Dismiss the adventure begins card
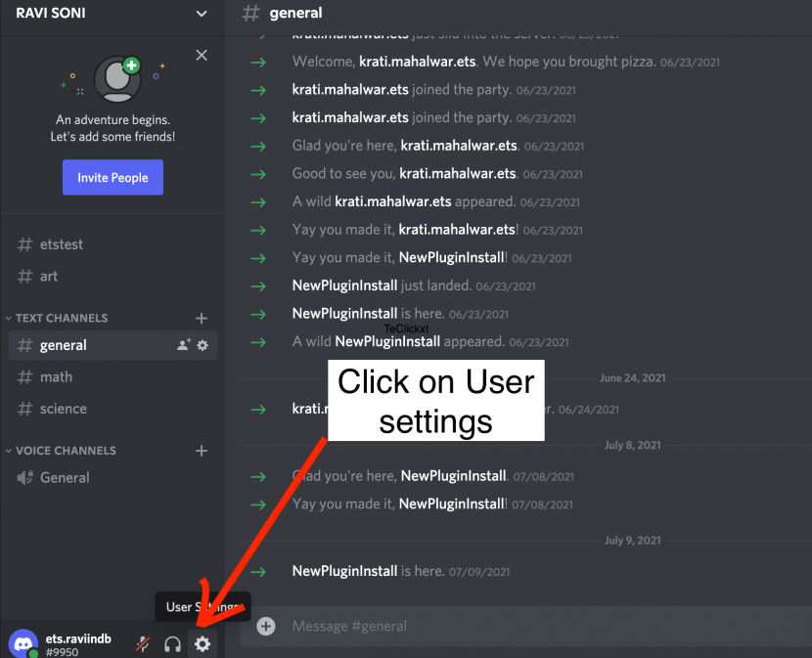 coord(202,56)
